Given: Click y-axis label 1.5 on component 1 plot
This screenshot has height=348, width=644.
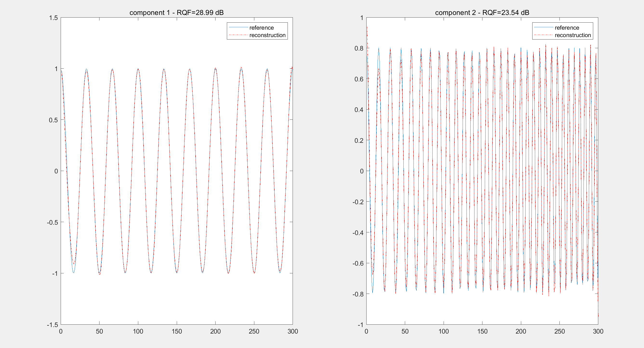Looking at the screenshot, I should (53, 18).
